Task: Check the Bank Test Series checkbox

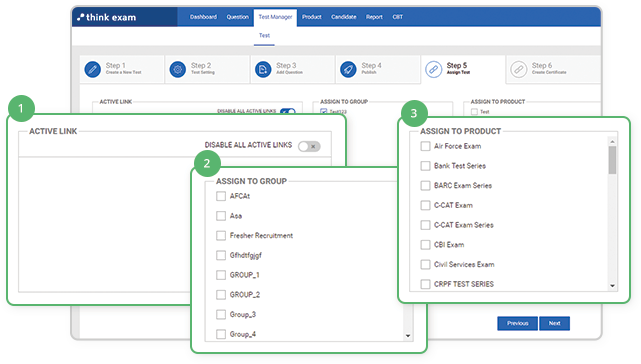Action: pos(425,166)
